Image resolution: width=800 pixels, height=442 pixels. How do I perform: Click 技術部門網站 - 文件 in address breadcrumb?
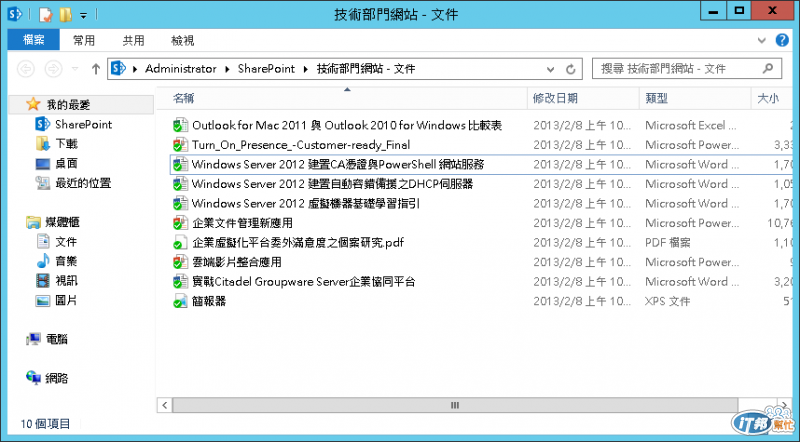[366, 68]
